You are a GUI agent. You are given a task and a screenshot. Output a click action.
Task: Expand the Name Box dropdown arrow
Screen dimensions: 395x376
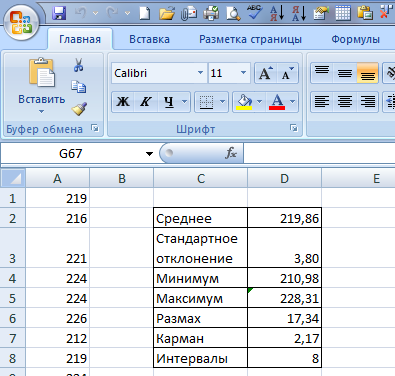click(x=149, y=154)
